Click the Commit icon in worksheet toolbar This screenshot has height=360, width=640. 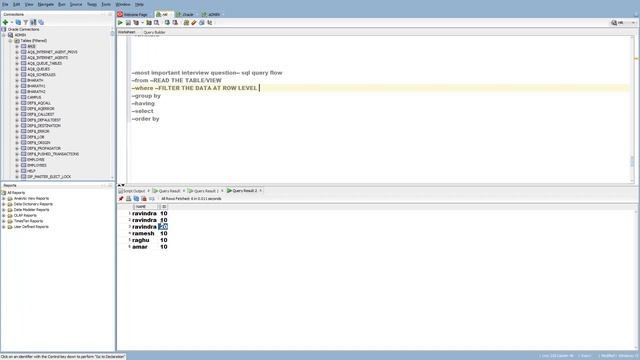click(x=167, y=23)
